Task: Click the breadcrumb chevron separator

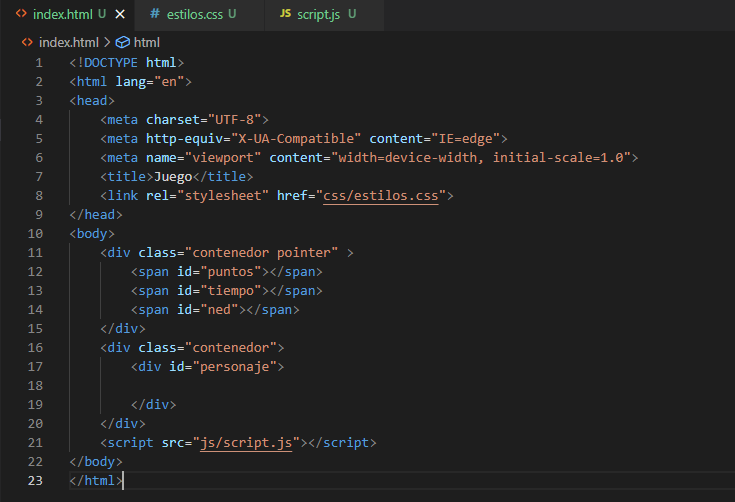Action: click(x=107, y=43)
